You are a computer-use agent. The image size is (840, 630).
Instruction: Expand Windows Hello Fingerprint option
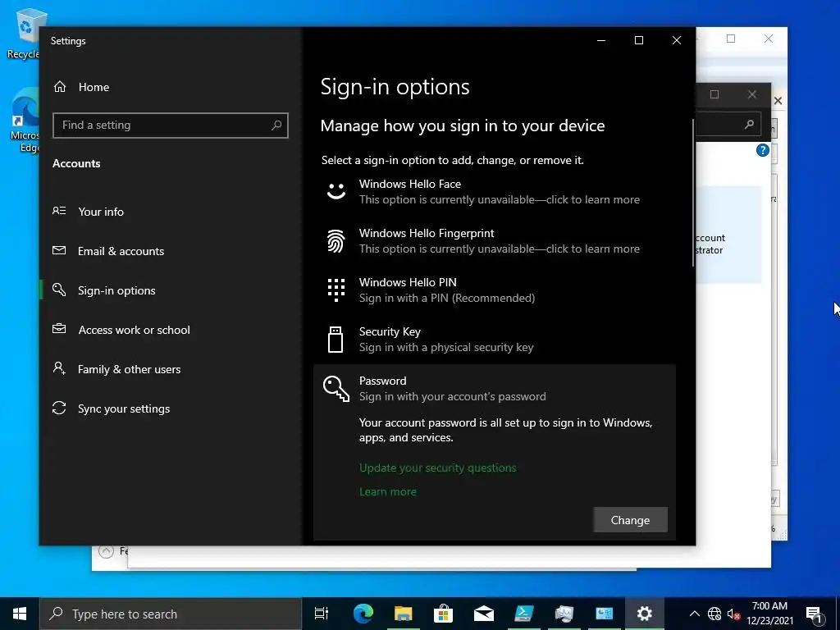tap(494, 241)
